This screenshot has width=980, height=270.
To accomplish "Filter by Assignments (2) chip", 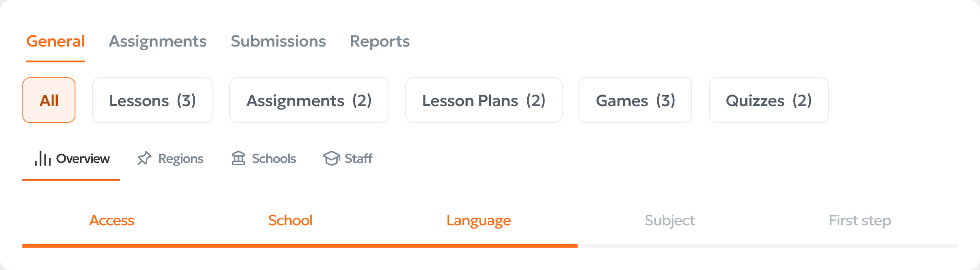I will click(x=309, y=100).
